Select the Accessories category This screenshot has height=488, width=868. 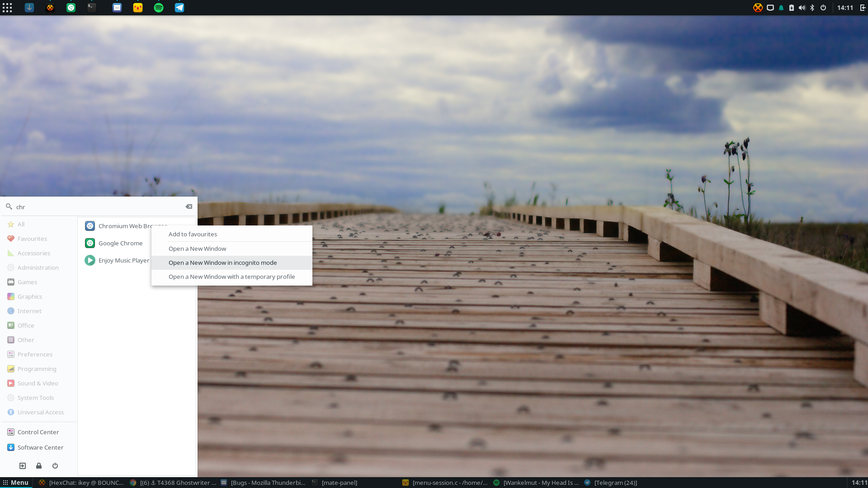39,253
